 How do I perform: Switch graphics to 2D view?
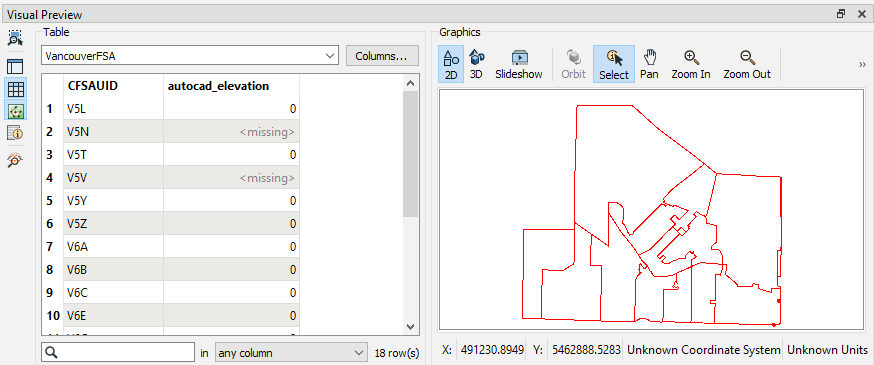click(451, 64)
